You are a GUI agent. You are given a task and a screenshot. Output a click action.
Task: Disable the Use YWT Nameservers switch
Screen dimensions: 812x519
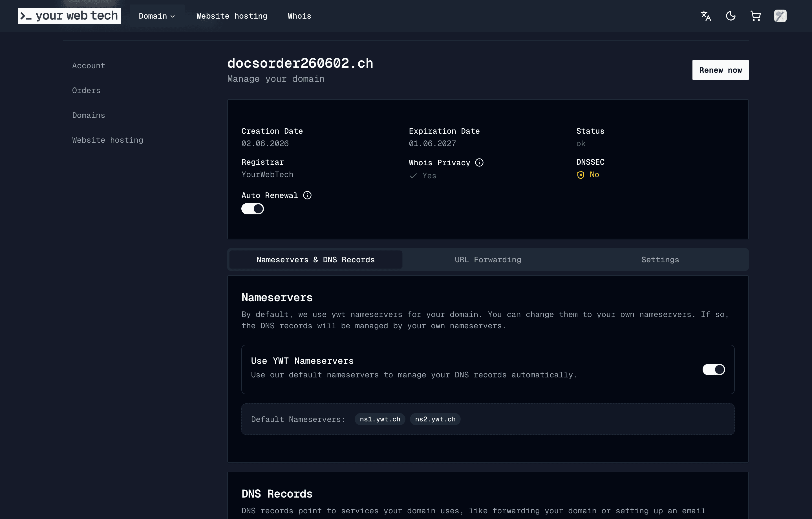point(714,370)
